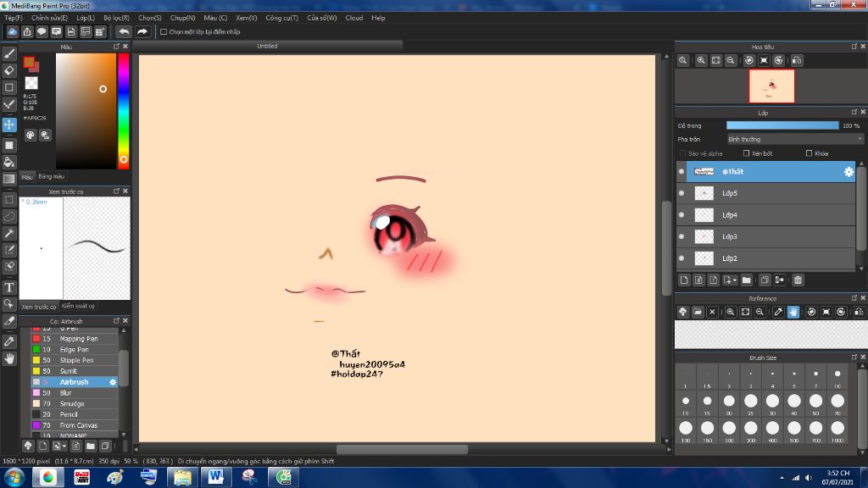Click the horizontal canvas scrollbar
868x488 pixels.
point(402,449)
